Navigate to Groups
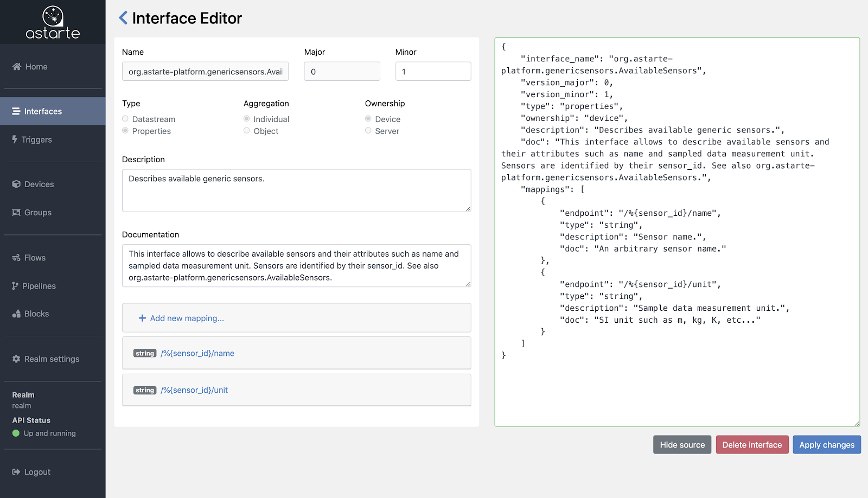868x498 pixels. point(36,212)
